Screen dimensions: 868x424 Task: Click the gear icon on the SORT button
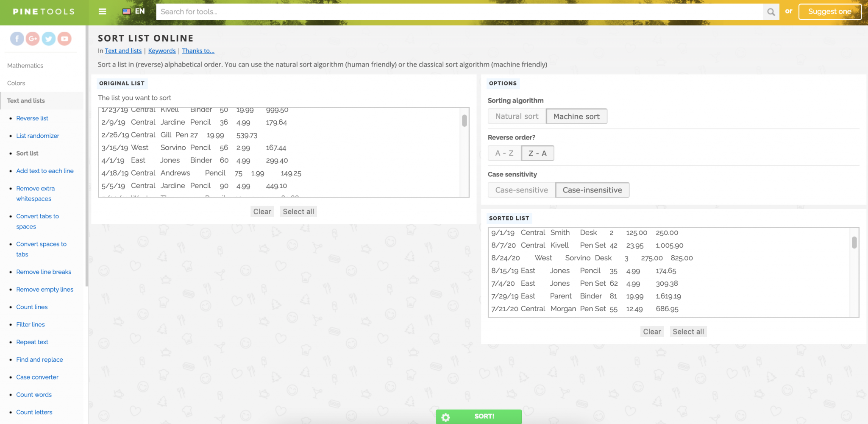[445, 417]
